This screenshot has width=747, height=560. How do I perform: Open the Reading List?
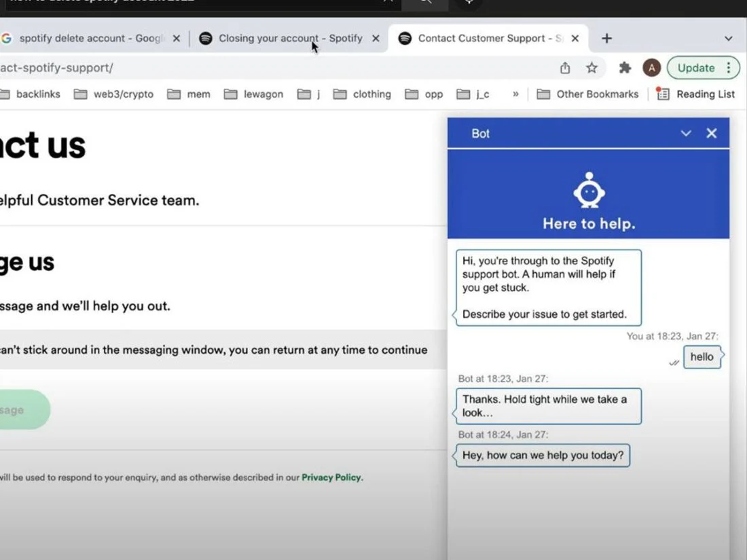[x=695, y=94]
